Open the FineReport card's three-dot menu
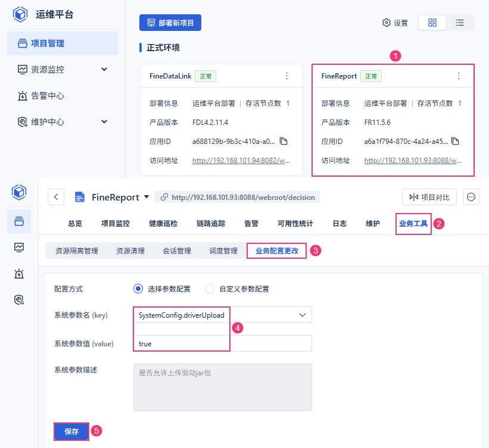Image resolution: width=489 pixels, height=448 pixels. click(x=459, y=76)
